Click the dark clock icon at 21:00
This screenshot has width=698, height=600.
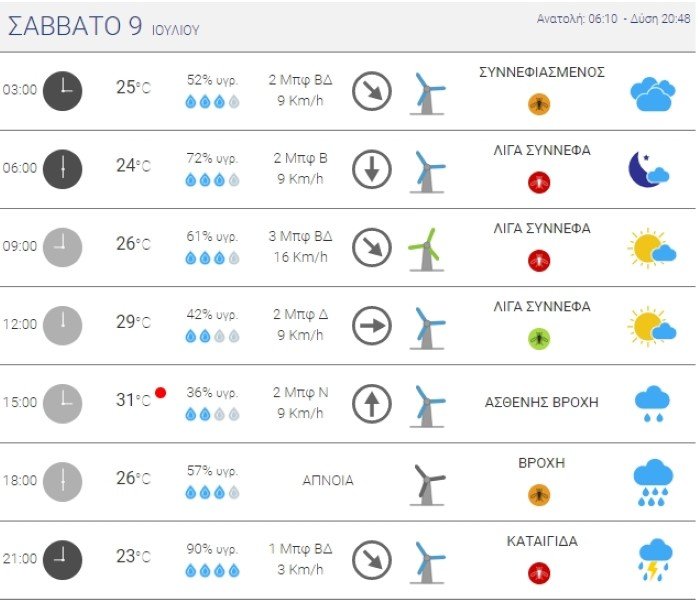pos(62,560)
